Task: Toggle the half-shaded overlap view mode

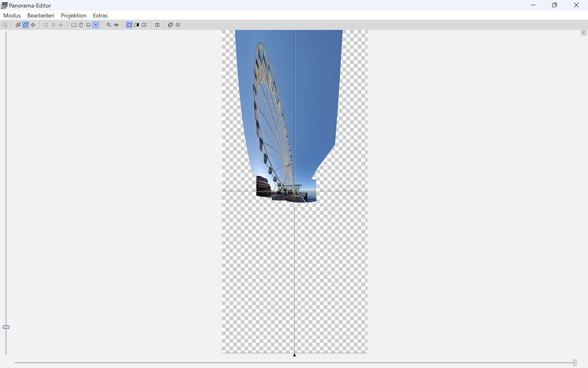Action: pos(137,25)
